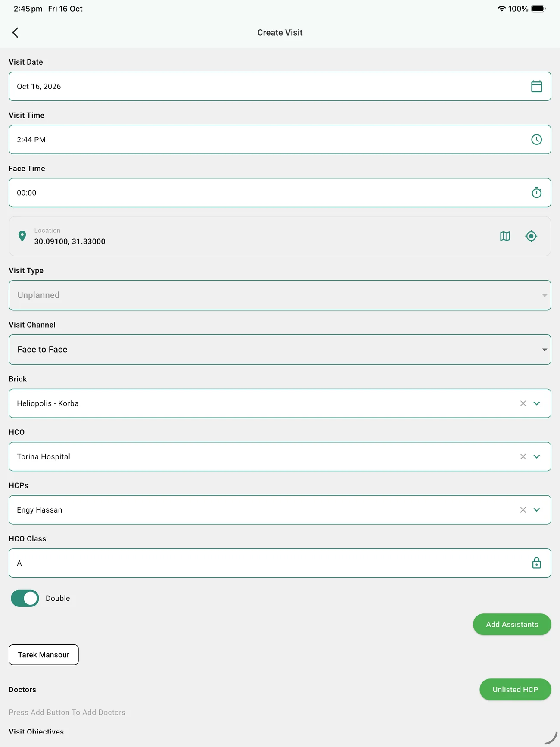Tap the HCO Class field showing A

280,563
